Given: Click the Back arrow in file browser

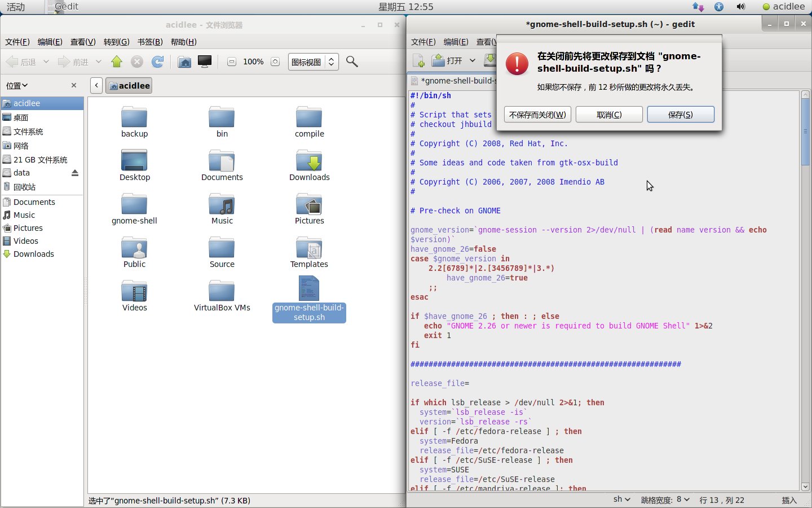Looking at the screenshot, I should 20,62.
